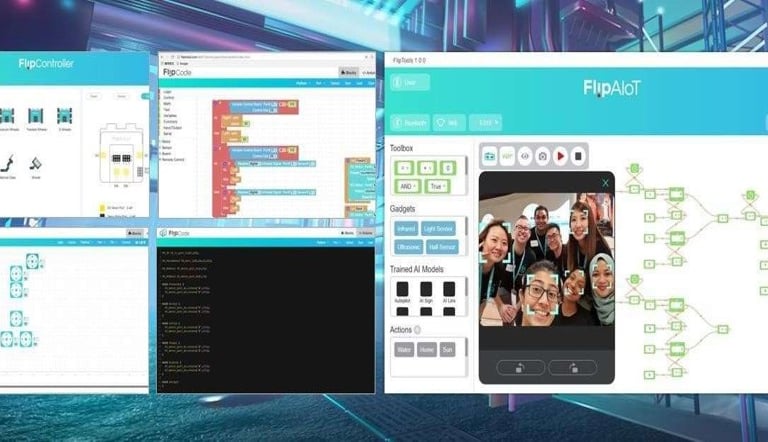Select the Hall Sensor gadget
The width and height of the screenshot is (768, 442).
[442, 247]
